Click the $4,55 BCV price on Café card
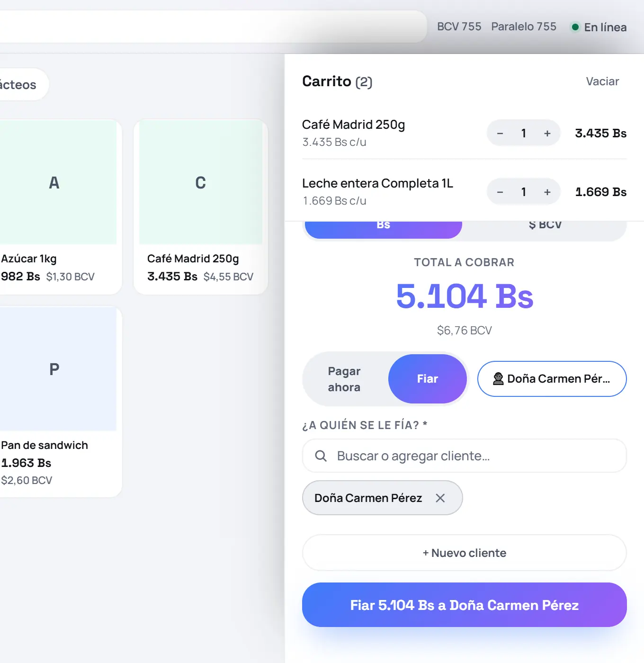This screenshot has height=663, width=644. (x=229, y=277)
